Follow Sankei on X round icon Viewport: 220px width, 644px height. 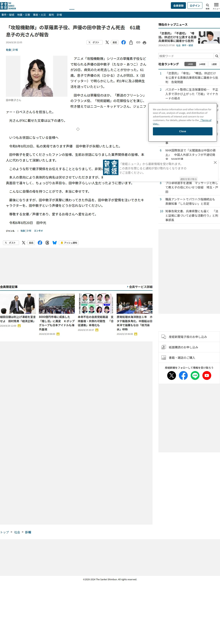pos(171,375)
